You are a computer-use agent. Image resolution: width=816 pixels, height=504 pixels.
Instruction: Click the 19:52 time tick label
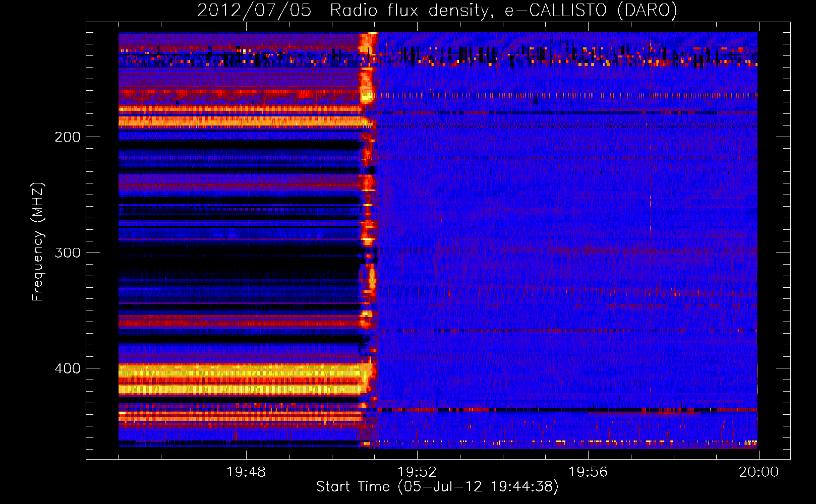point(417,472)
